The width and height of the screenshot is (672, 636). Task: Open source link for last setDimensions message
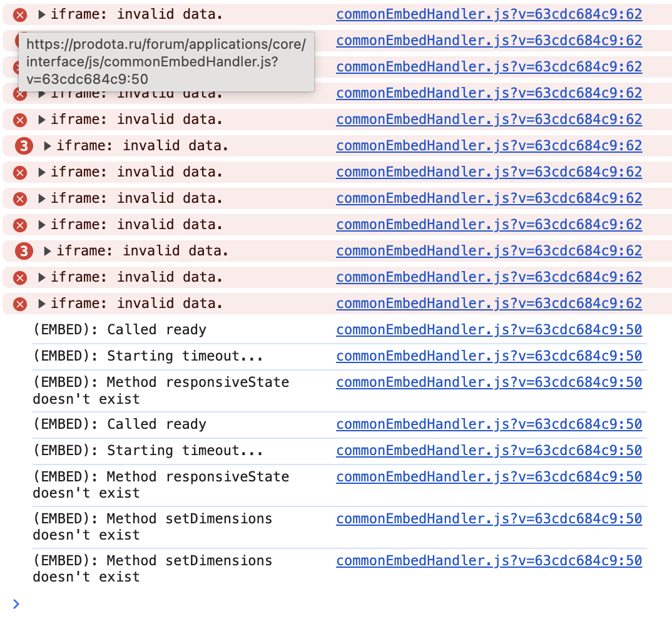tap(489, 561)
